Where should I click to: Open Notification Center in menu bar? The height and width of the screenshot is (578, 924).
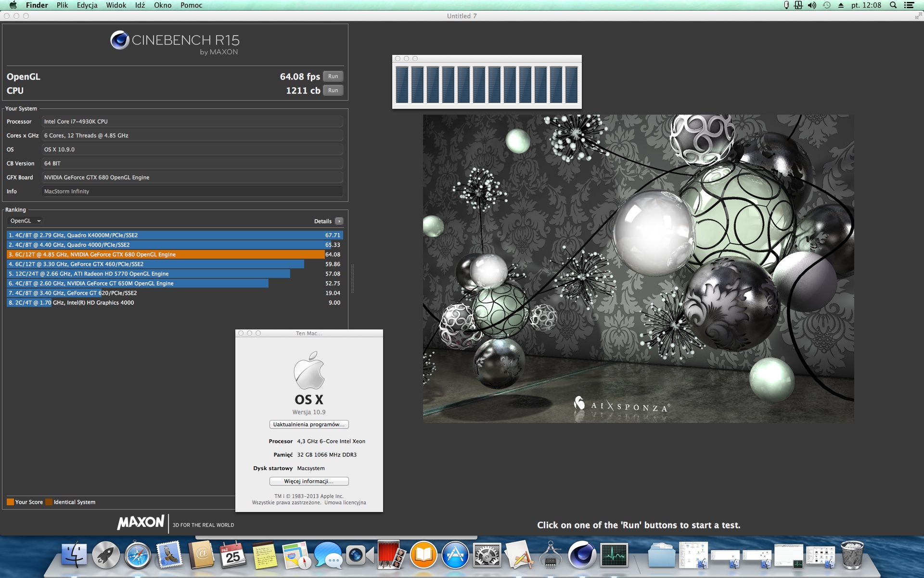909,5
